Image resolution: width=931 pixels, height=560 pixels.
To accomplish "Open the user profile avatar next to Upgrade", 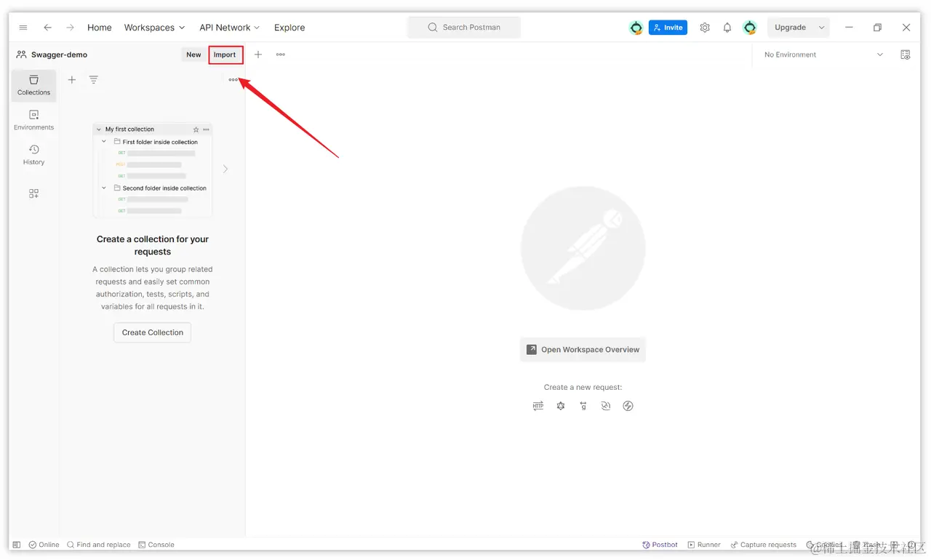I will tap(750, 28).
